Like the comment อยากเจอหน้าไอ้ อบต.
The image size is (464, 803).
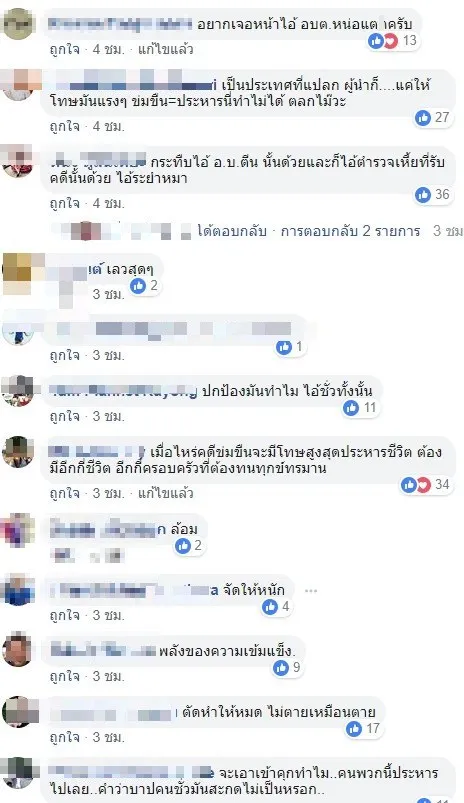[65, 50]
